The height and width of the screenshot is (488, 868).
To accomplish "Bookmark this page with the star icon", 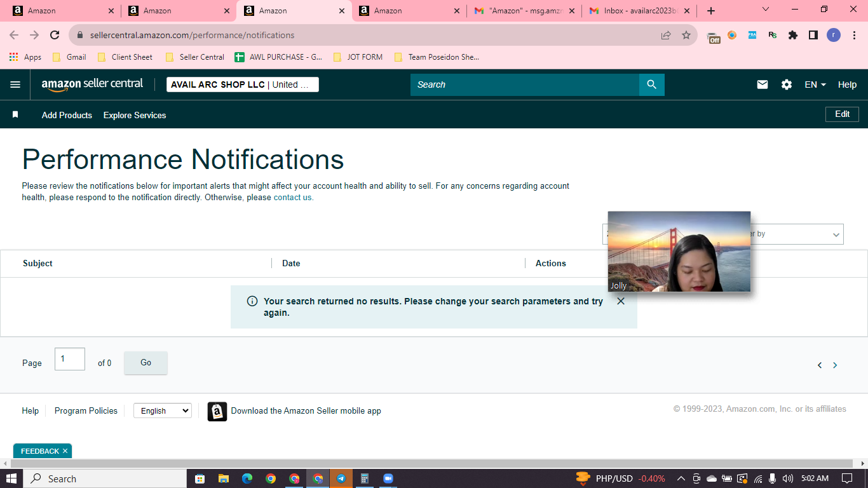I will point(686,35).
